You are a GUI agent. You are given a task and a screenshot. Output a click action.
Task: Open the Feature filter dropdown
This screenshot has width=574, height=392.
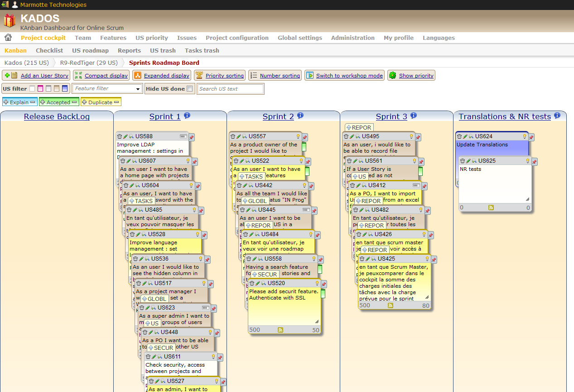click(x=107, y=88)
